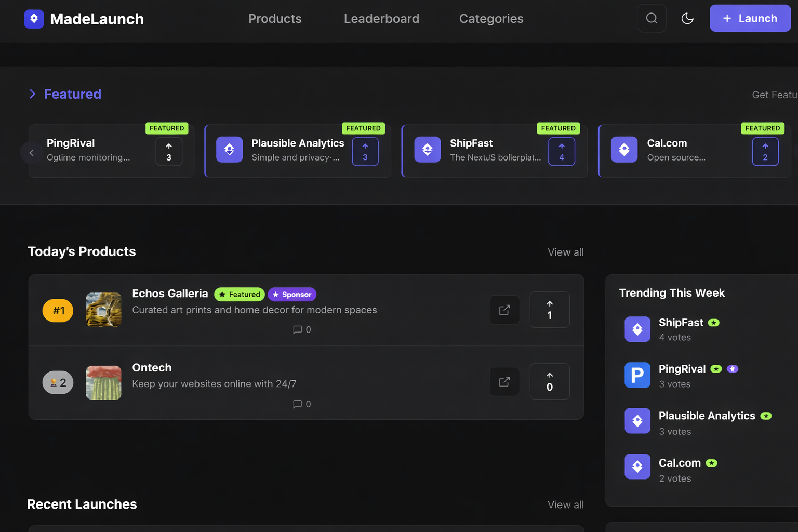Open comments on Ontech
Viewport: 798px width, 532px height.
click(x=301, y=404)
